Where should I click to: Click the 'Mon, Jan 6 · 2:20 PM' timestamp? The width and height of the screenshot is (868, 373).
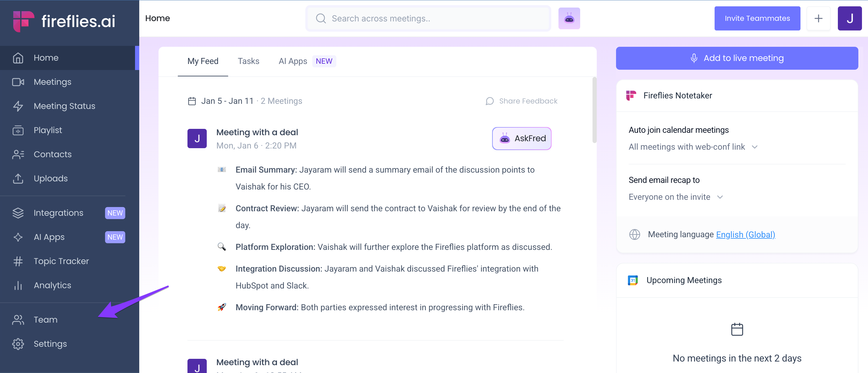coord(256,145)
